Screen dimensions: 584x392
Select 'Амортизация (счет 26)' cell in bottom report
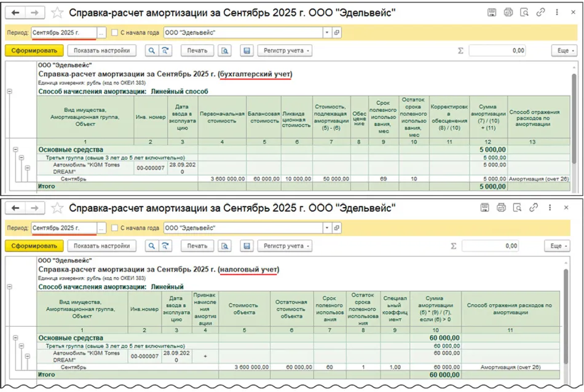(x=510, y=367)
